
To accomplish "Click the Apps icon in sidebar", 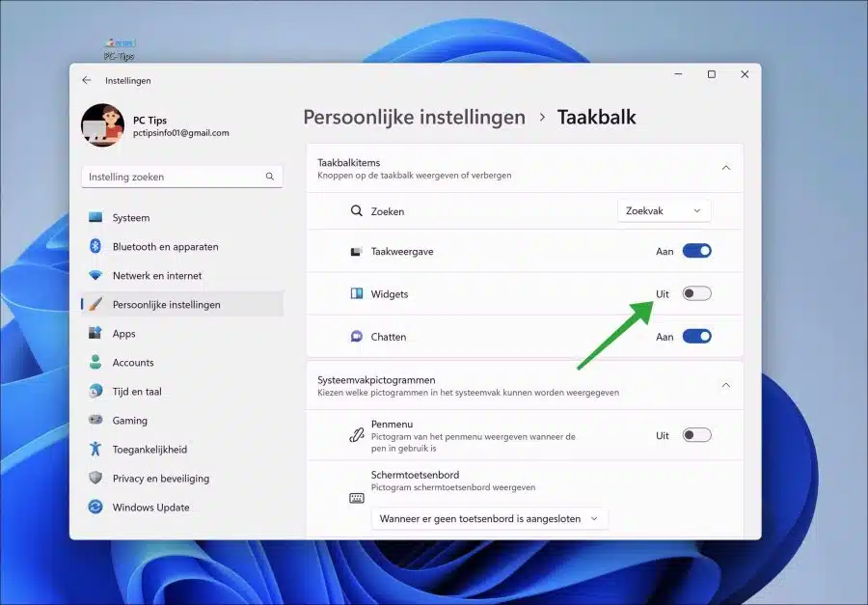I will (x=95, y=333).
